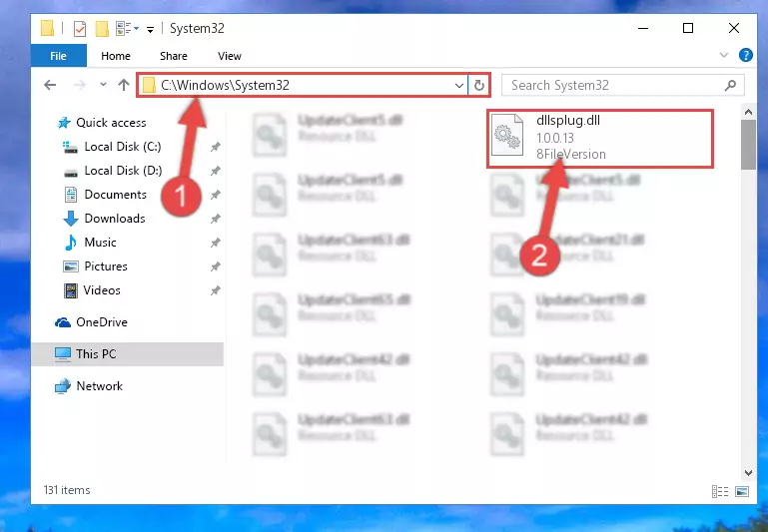Screen dimensions: 768x532
Task: Open Videos in the sidebar
Action: [x=102, y=290]
